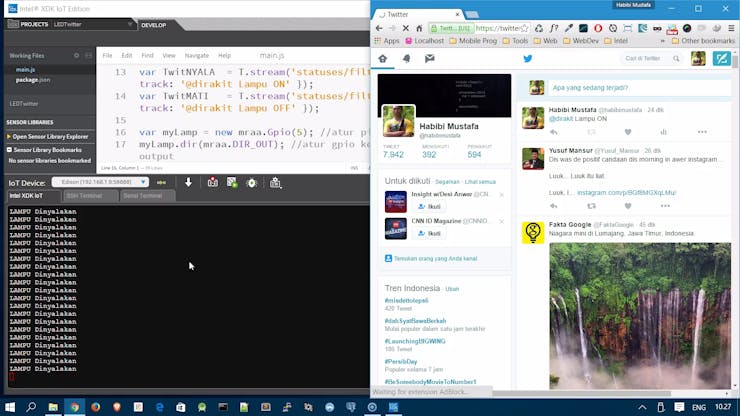The height and width of the screenshot is (416, 740).
Task: Click the device settings gear icon in XDK toolbar
Action: click(276, 183)
